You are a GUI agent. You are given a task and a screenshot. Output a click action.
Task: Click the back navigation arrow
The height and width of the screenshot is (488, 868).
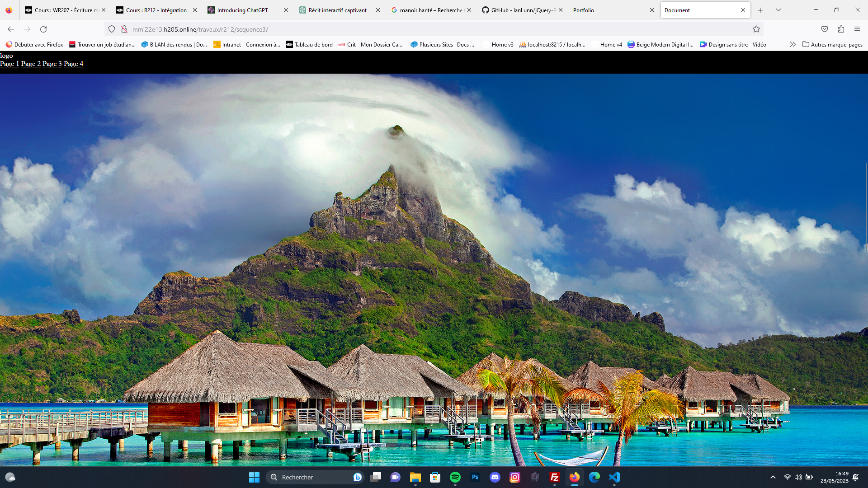11,29
